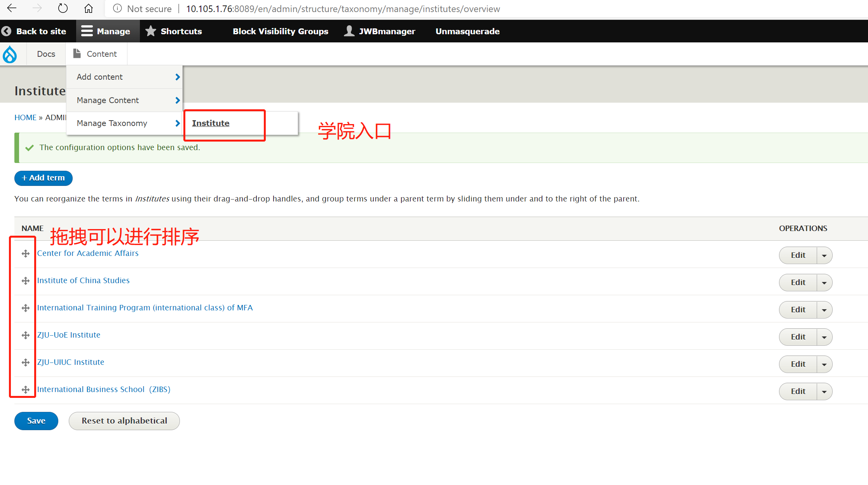Click browser home icon
The image size is (868, 485).
coord(89,9)
